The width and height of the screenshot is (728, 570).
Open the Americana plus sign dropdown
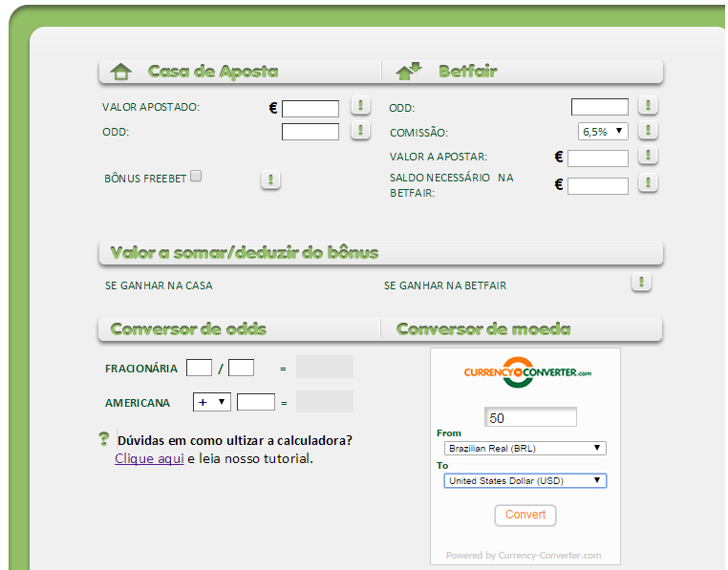point(212,402)
